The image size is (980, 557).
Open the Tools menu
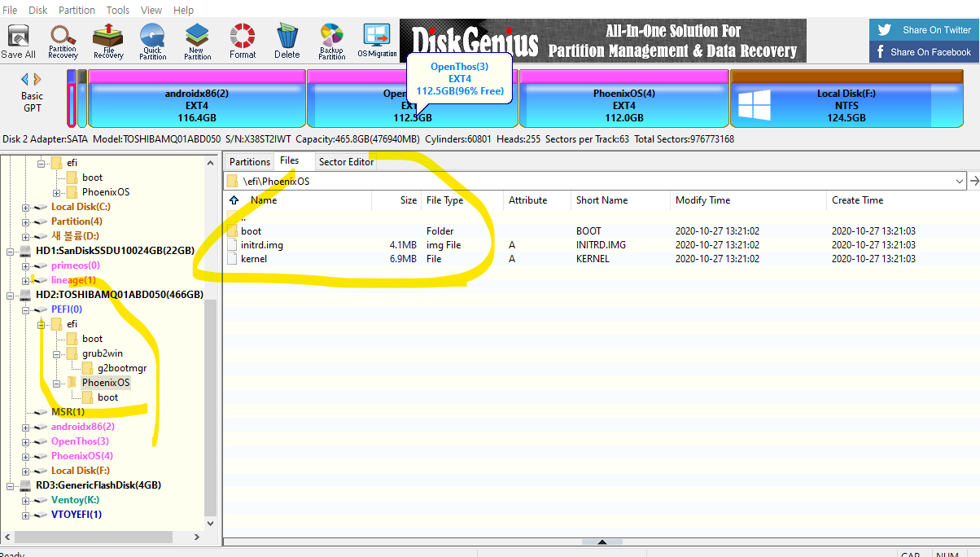118,10
